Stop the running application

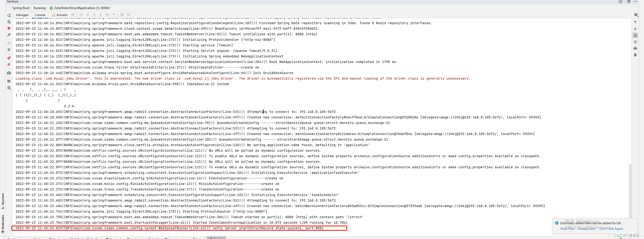pos(9,28)
